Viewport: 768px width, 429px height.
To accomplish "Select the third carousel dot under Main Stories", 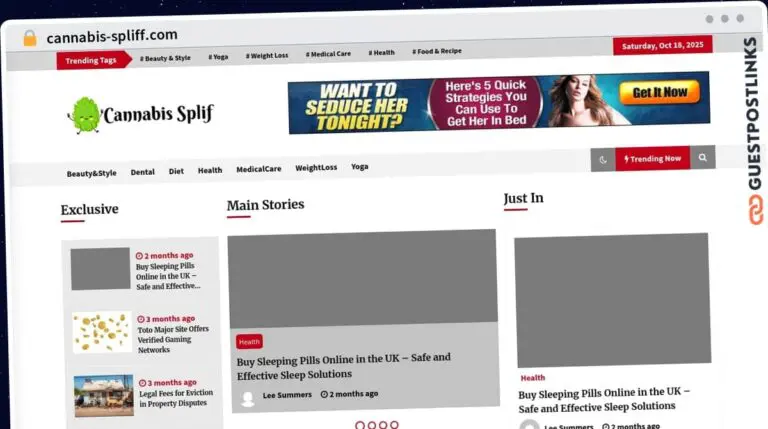I will 383,425.
